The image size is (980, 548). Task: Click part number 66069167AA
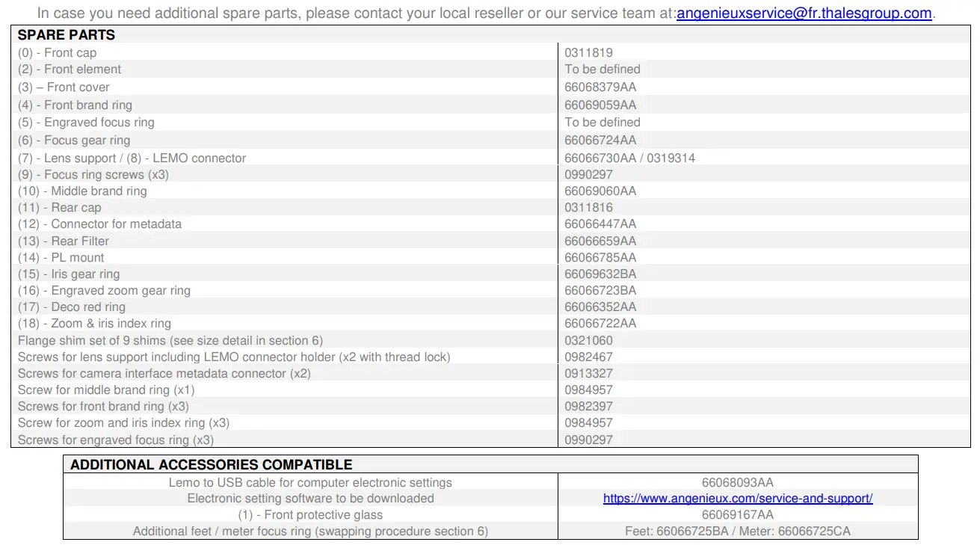[x=738, y=515]
